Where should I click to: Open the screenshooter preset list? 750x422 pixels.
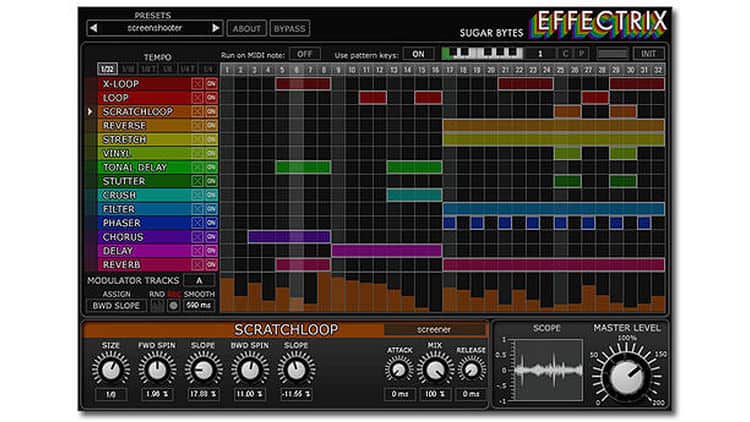[x=154, y=28]
